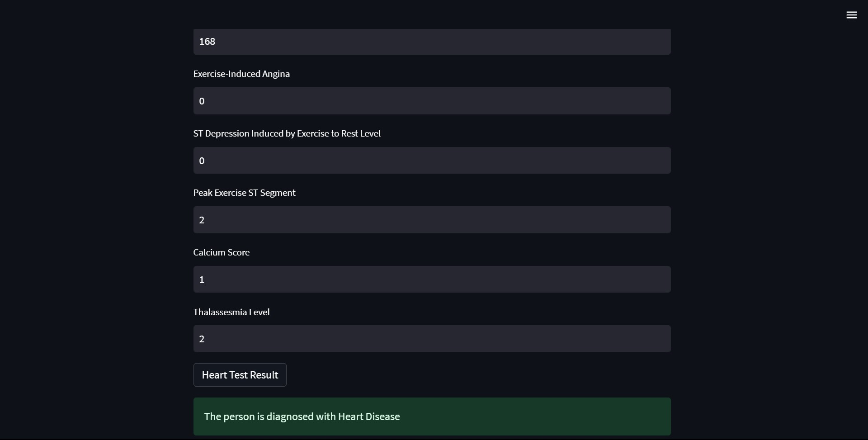This screenshot has width=868, height=440.
Task: Open the hamburger main menu
Action: click(851, 15)
